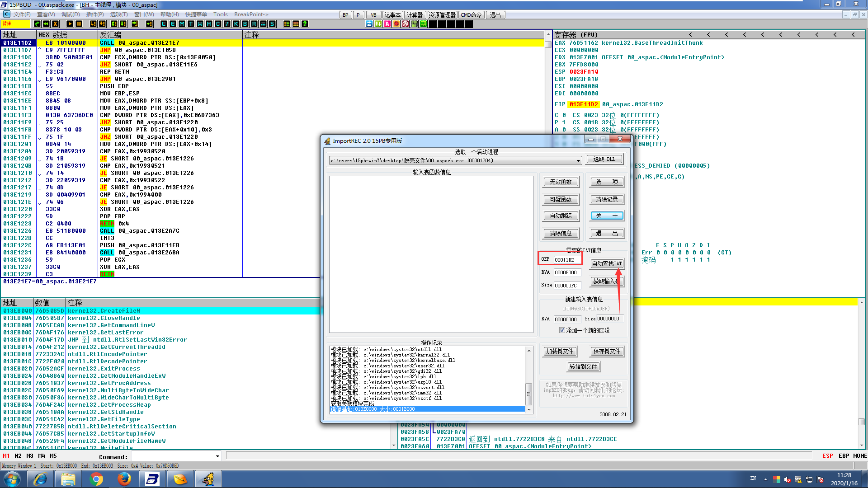Click the Pause execution toolbar icon
Viewport: 868px width, 488px height.
click(79, 24)
